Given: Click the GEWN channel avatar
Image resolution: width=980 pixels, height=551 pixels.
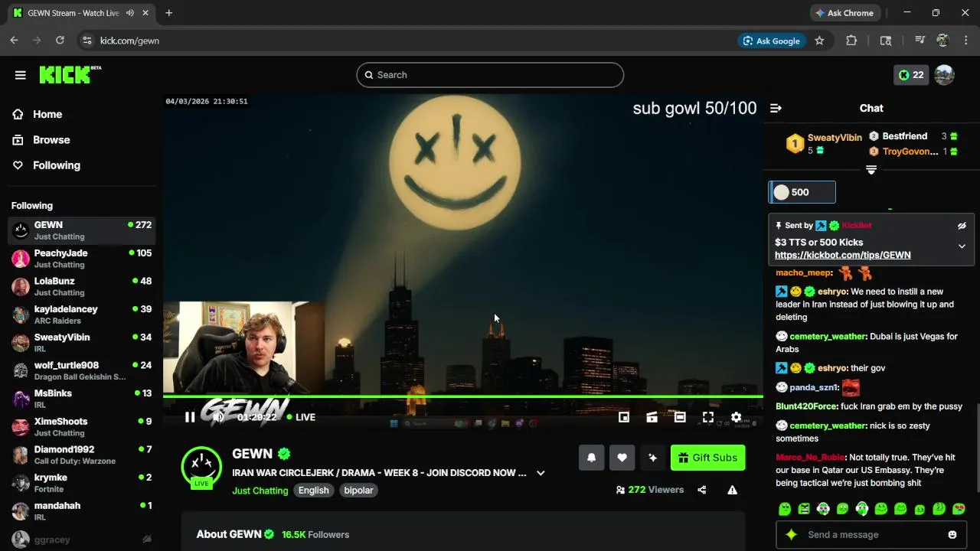Looking at the screenshot, I should point(201,466).
